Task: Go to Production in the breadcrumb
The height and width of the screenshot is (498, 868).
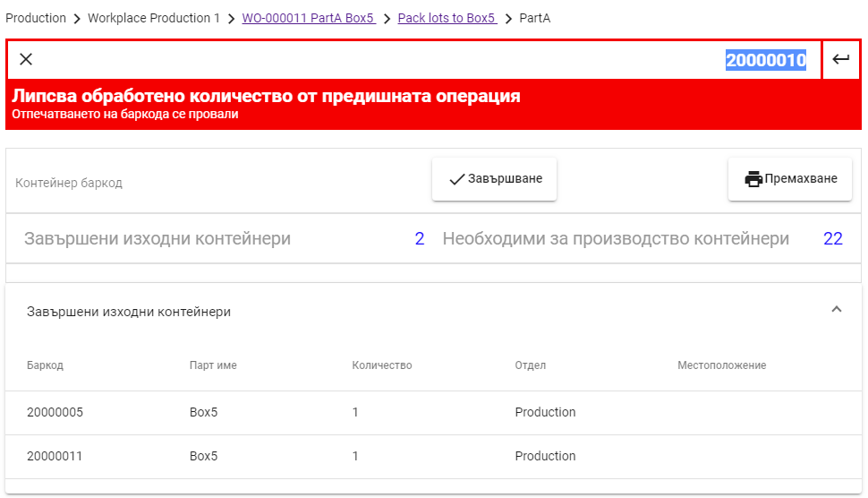Action: [36, 18]
